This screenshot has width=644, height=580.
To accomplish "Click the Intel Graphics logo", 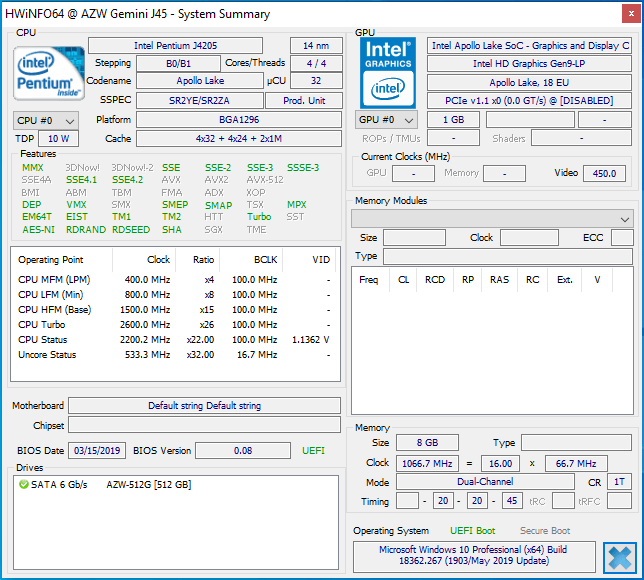I will tap(388, 73).
